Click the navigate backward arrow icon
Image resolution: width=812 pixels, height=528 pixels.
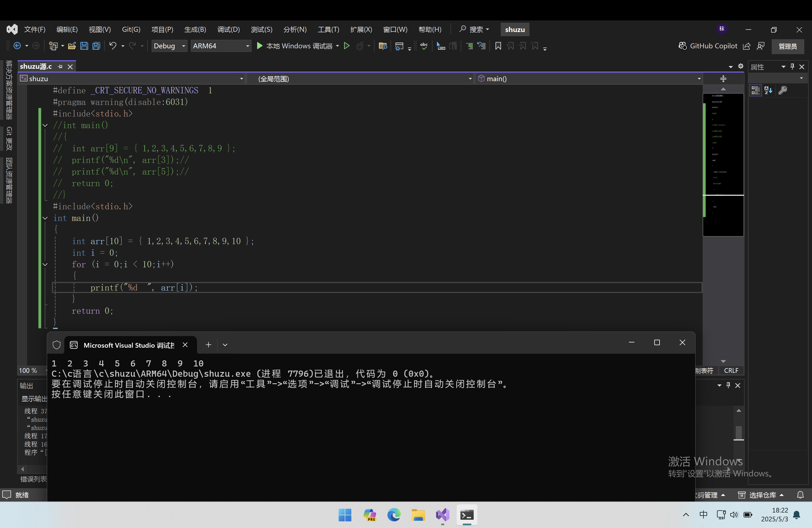click(17, 46)
